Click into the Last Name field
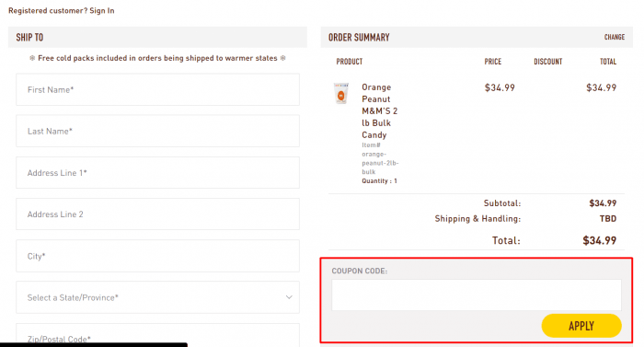Viewport: 644px width, 347px height. pos(157,131)
